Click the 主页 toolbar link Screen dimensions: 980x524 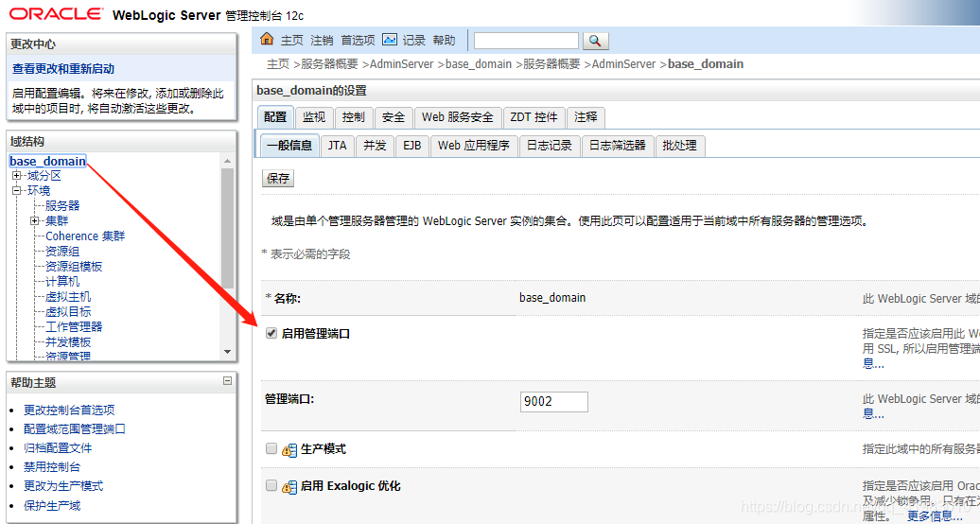(x=292, y=41)
